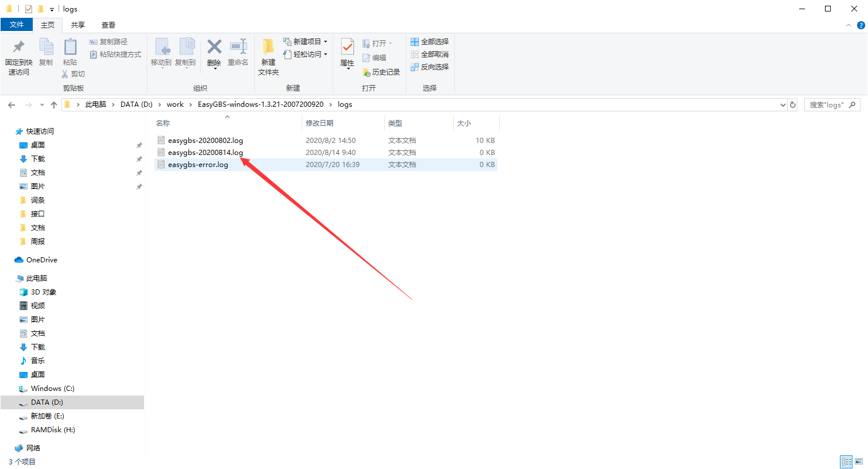Sort by the 修改日期 column header
The image size is (868, 469).
point(343,123)
